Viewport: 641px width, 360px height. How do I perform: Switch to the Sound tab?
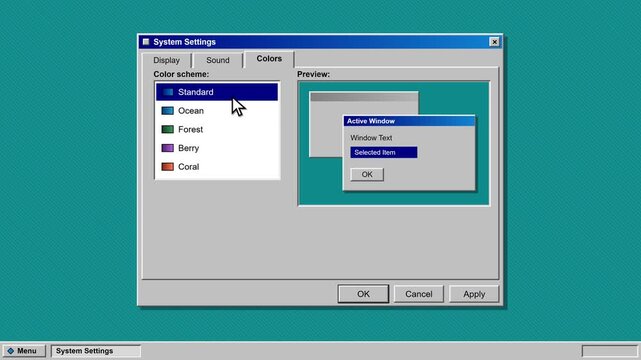[217, 60]
